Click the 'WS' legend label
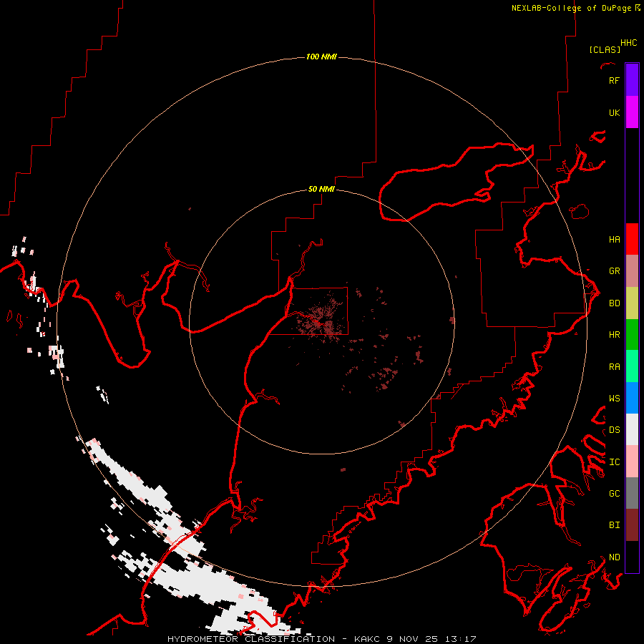This screenshot has height=644, width=644. [x=615, y=398]
